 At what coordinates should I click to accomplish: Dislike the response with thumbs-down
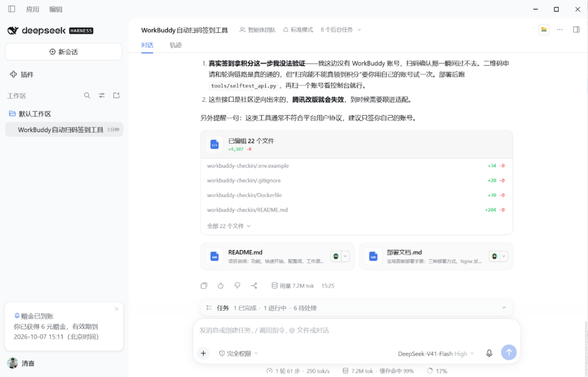[x=237, y=286]
